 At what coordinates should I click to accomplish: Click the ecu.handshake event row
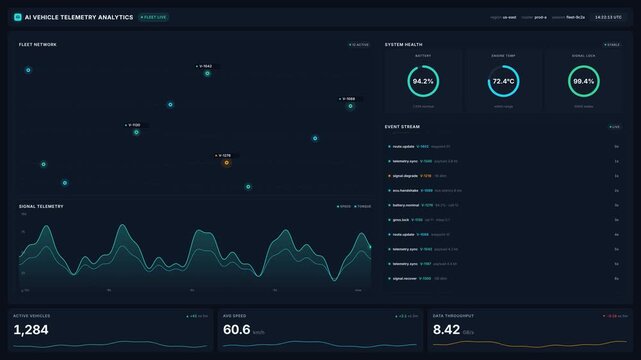coord(503,190)
